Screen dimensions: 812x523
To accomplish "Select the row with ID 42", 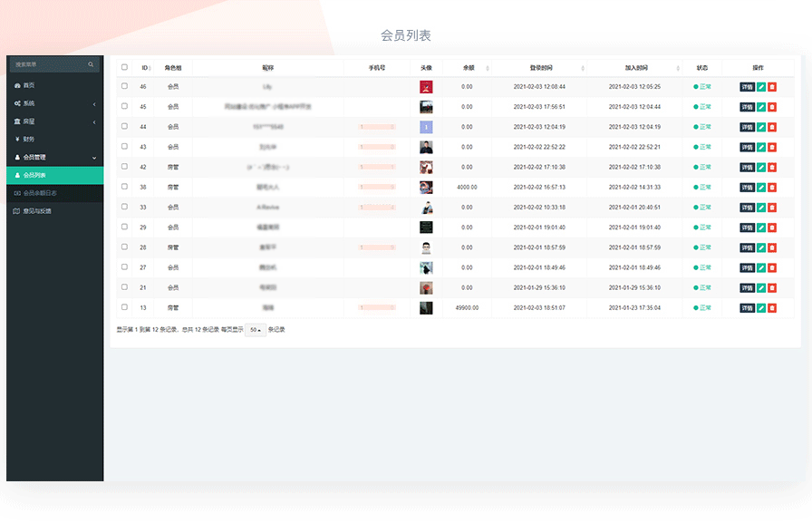I will click(124, 166).
